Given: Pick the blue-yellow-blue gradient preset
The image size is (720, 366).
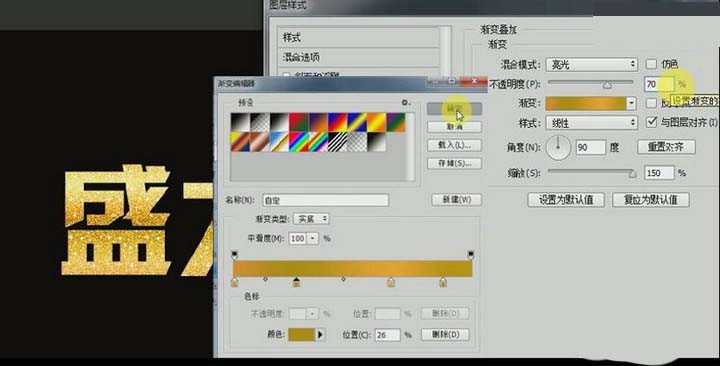Looking at the screenshot, I should pos(357,123).
